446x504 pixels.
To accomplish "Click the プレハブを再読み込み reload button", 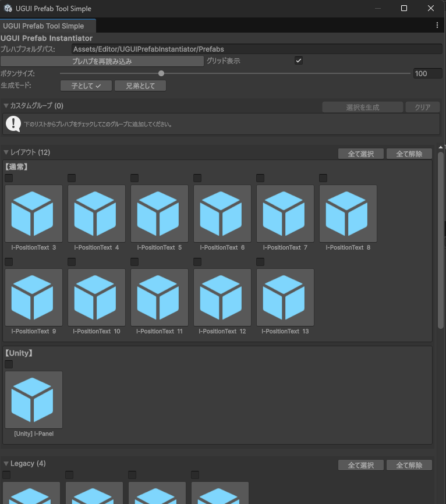I will (x=102, y=61).
